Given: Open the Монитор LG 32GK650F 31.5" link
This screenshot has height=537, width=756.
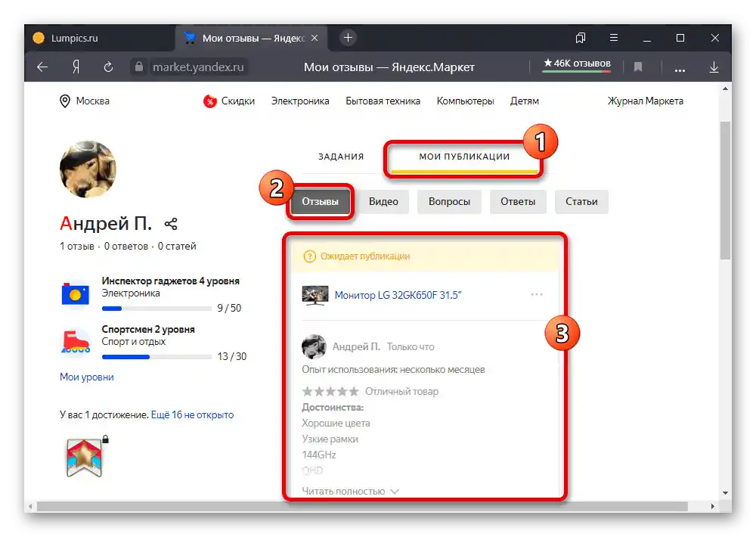Looking at the screenshot, I should 398,295.
